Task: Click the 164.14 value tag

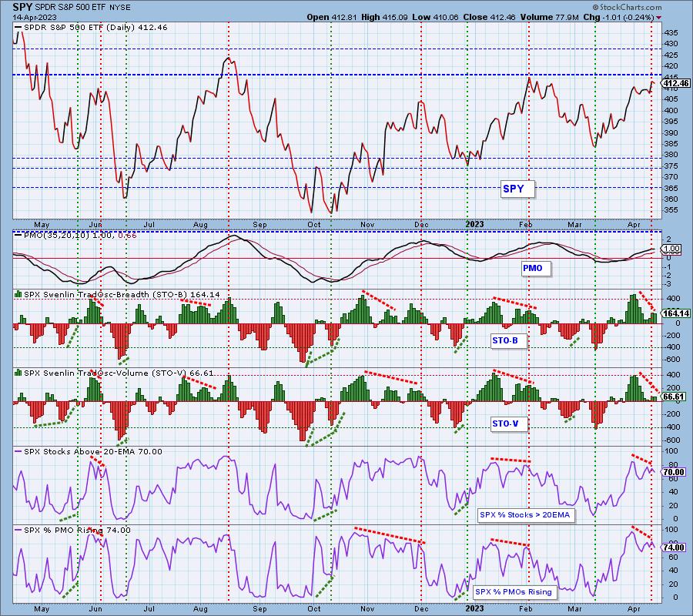Action: 676,313
